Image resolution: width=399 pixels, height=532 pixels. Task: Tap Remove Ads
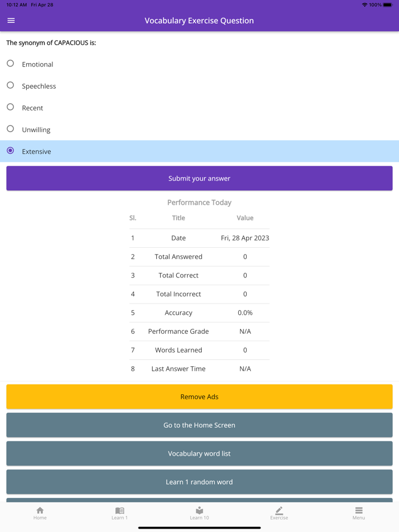tap(199, 396)
